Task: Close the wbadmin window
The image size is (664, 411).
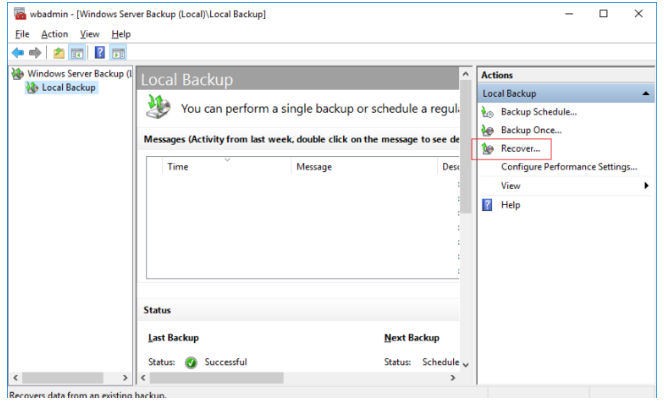Action: point(639,14)
